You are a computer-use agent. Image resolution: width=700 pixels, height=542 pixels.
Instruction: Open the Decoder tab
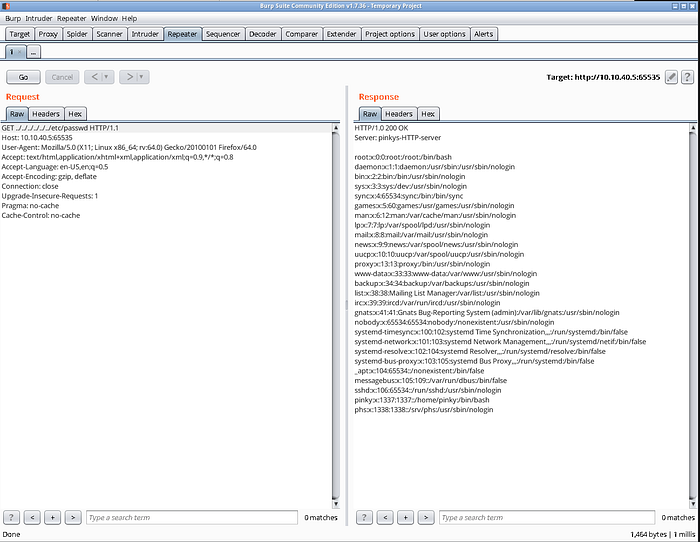[x=262, y=34]
